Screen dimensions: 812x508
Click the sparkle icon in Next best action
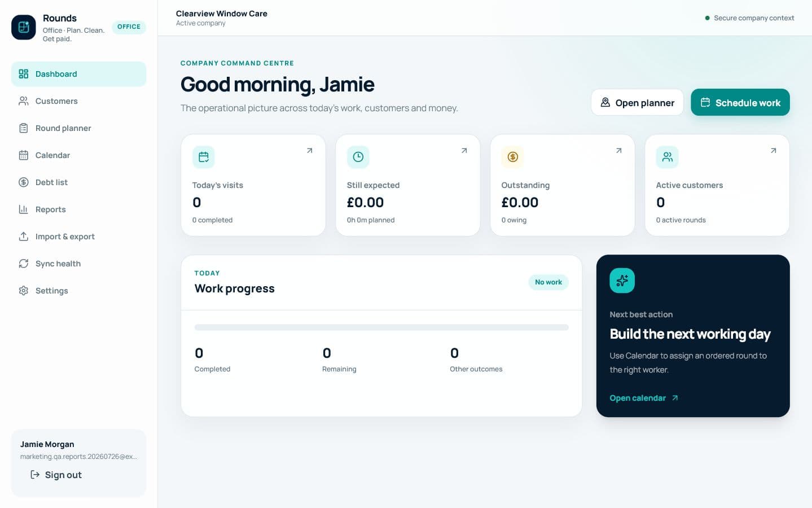622,281
